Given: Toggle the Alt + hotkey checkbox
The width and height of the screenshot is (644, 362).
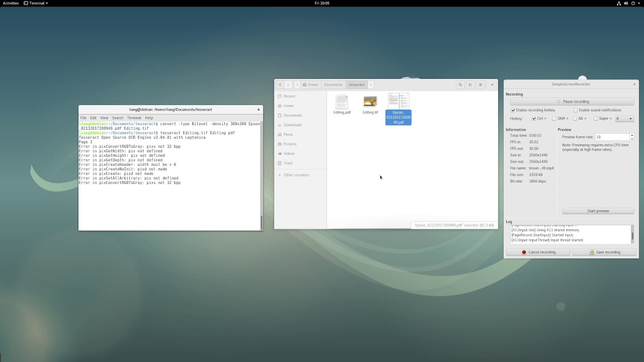Looking at the screenshot, I should (575, 119).
